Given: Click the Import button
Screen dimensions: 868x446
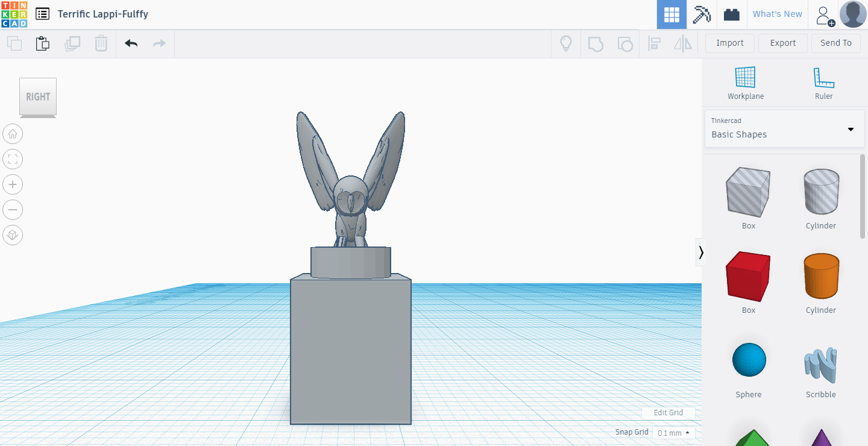Looking at the screenshot, I should coord(729,43).
